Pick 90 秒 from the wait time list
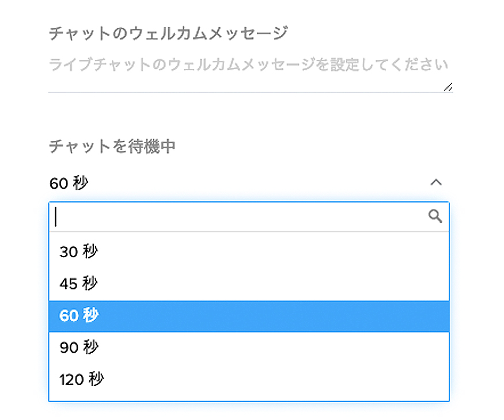The image size is (504, 420). [x=249, y=348]
